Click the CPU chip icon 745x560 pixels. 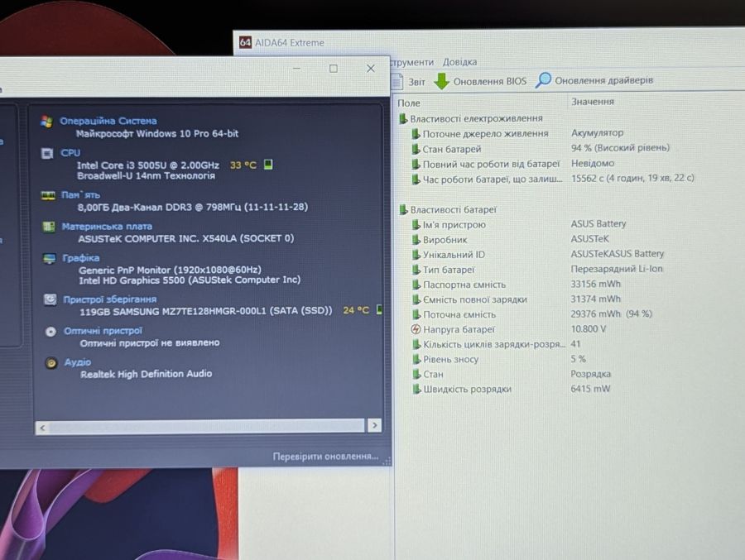point(47,153)
